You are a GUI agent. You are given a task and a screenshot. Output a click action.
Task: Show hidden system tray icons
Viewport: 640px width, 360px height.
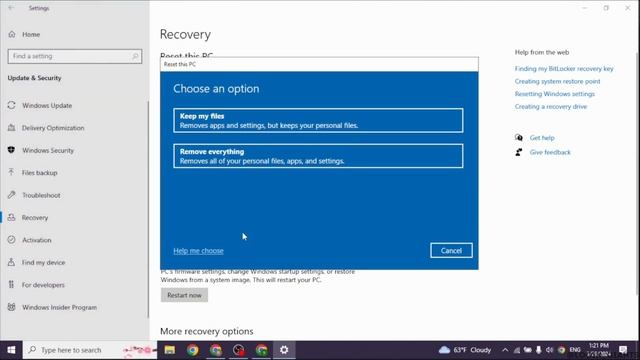[x=505, y=350]
